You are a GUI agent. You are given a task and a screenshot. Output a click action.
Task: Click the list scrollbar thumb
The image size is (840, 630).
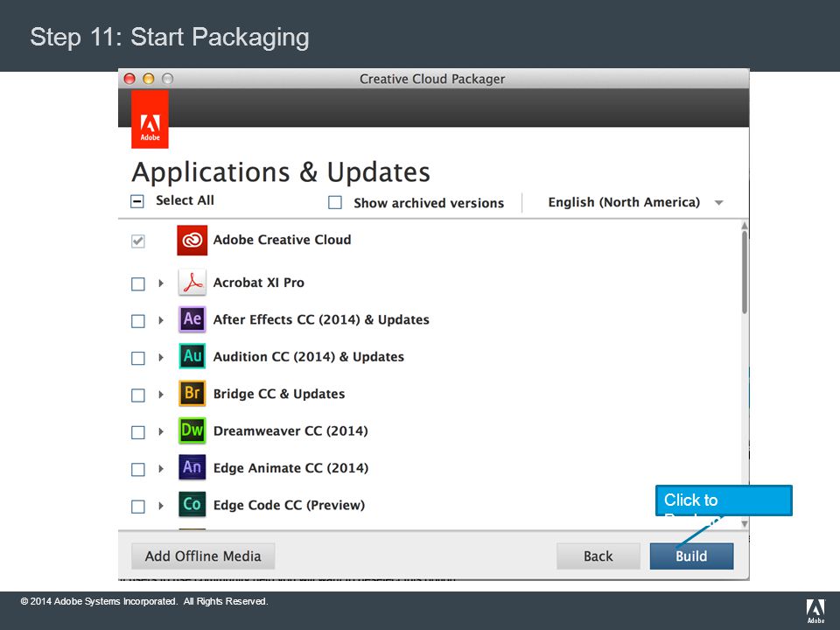(x=744, y=272)
